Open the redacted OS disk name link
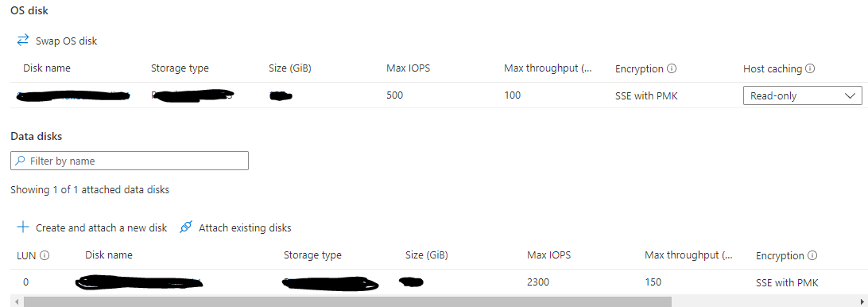This screenshot has height=307, width=868. tap(73, 96)
